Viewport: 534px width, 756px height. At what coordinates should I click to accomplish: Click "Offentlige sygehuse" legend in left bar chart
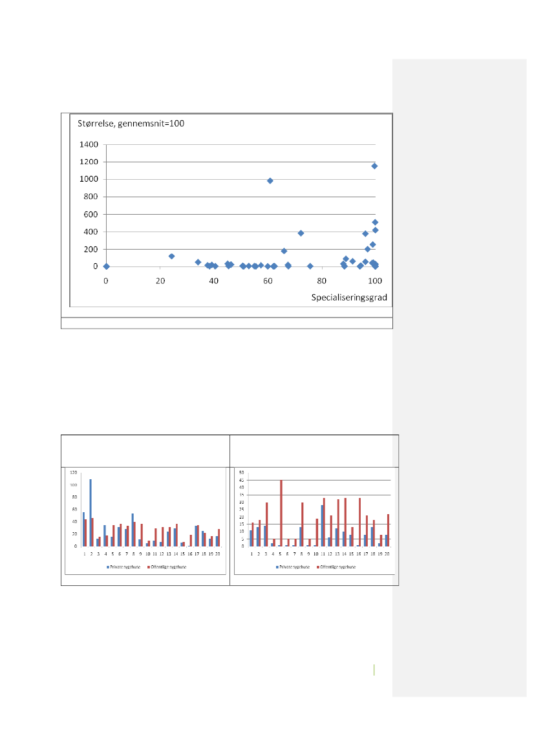[x=168, y=567]
